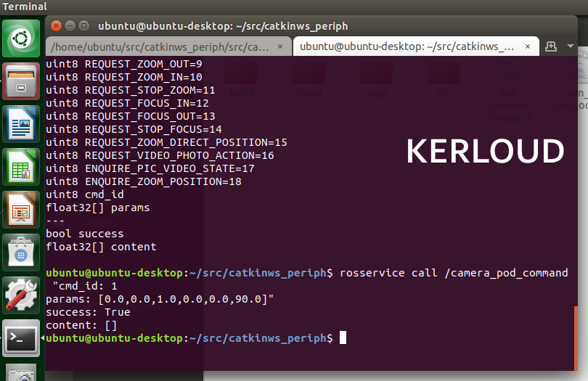Click the params [0.0,0.0,1.0,0.0,0.0,90.0] line
Image resolution: width=588 pixels, height=381 pixels.
(x=160, y=299)
